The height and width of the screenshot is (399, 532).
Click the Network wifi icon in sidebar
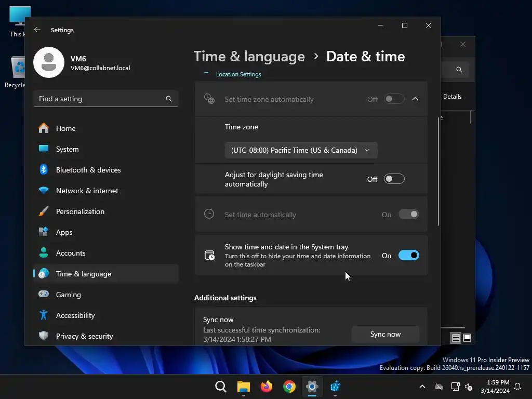[x=44, y=190]
